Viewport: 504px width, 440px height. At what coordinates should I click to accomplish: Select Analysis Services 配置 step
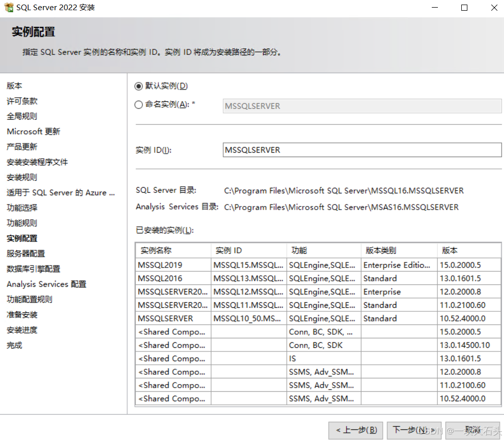[47, 284]
